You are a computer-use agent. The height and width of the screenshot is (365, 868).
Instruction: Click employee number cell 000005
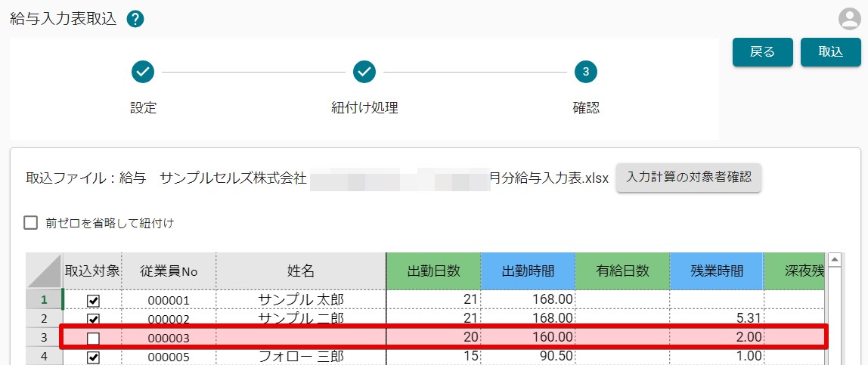click(169, 357)
